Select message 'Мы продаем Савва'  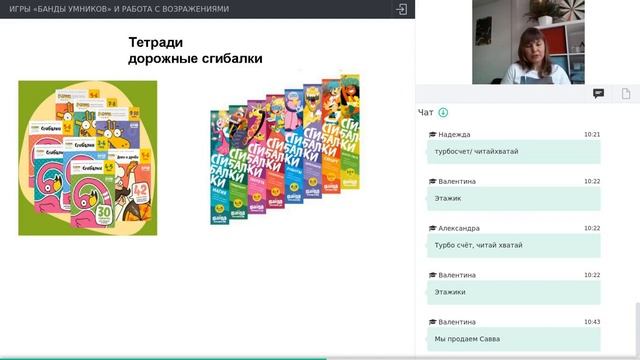(x=513, y=339)
